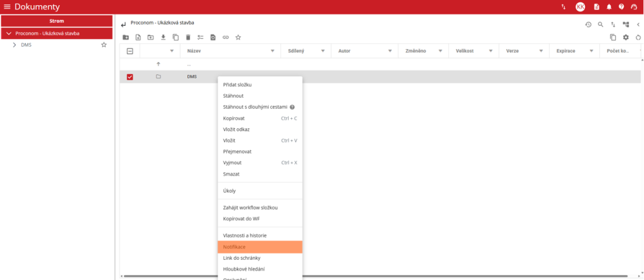Viewport: 644px width, 280px height.
Task: Open the notifications bell in header
Action: [x=609, y=7]
